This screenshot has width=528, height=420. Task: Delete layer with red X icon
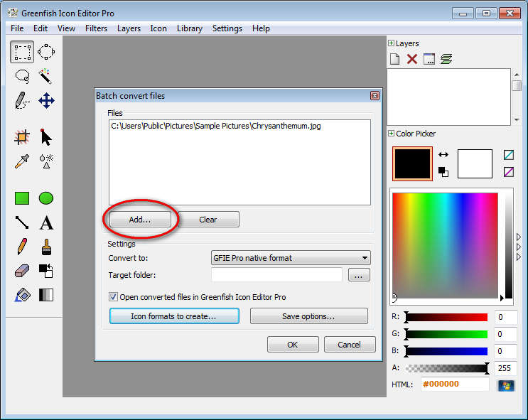click(412, 59)
